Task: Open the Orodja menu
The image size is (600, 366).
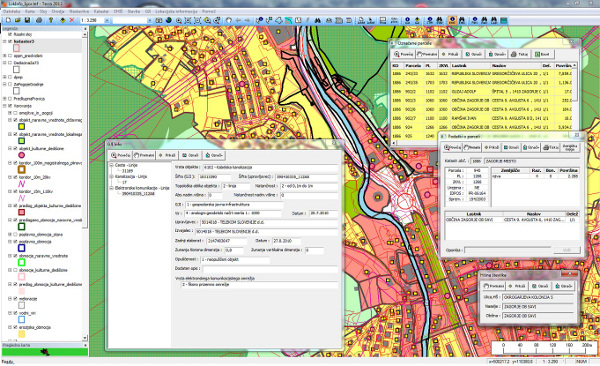Action: (58, 12)
